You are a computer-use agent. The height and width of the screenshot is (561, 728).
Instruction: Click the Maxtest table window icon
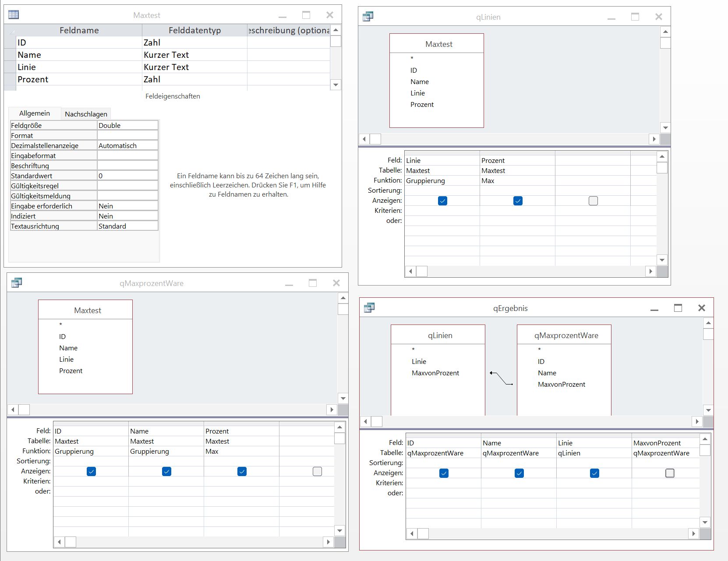14,14
